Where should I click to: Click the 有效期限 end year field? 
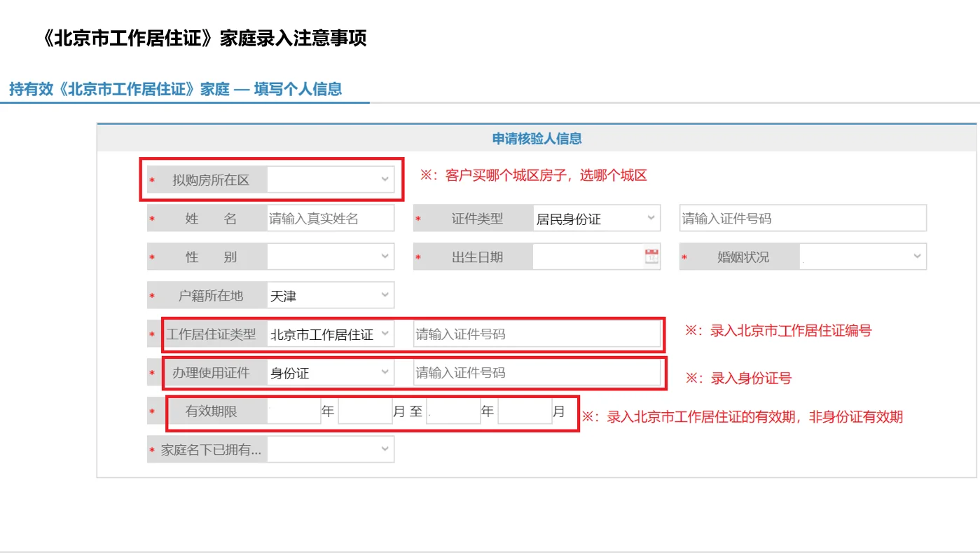tap(453, 411)
